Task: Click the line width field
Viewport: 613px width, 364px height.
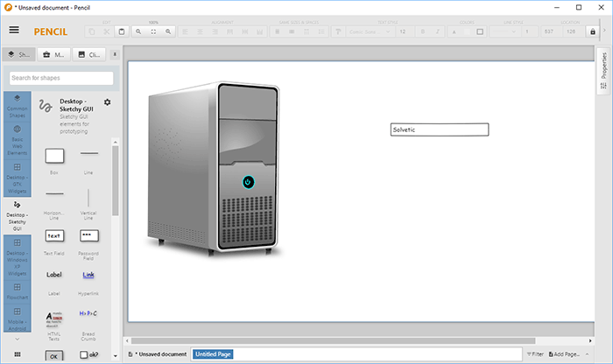Action: tap(529, 31)
